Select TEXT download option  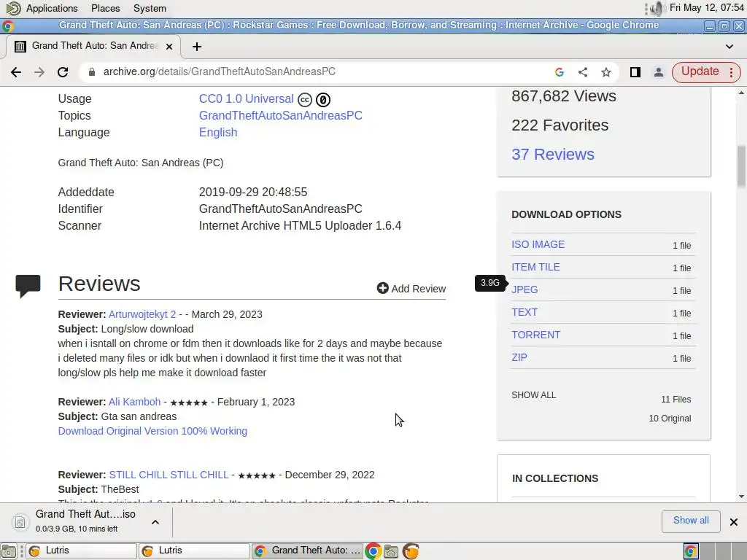tap(525, 312)
